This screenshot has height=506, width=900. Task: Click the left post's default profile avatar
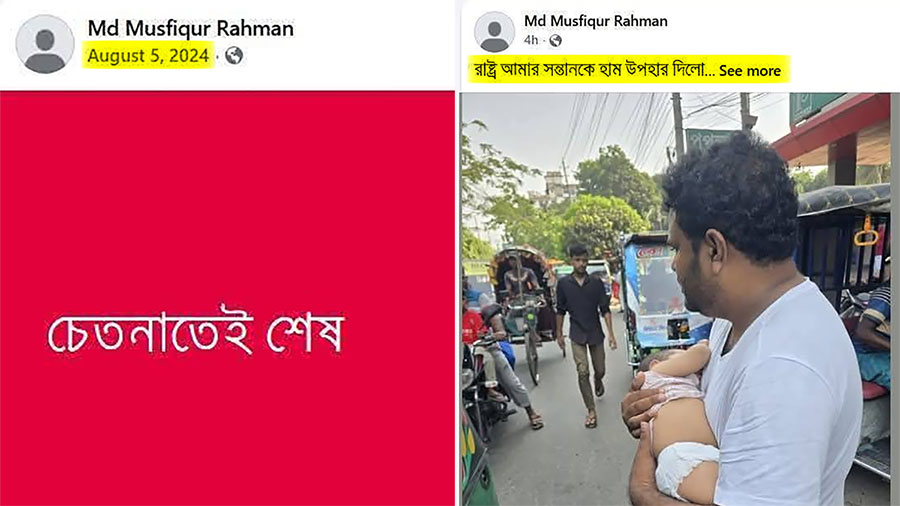[45, 44]
